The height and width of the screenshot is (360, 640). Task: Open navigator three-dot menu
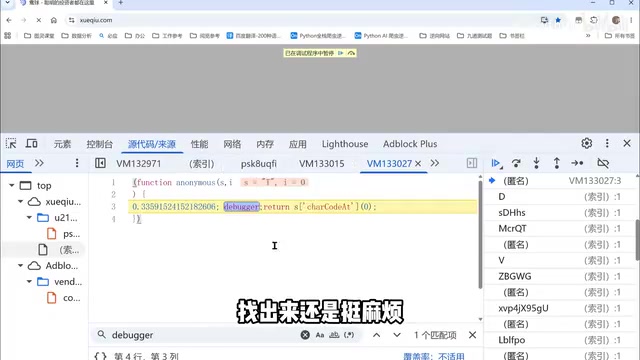tap(77, 163)
